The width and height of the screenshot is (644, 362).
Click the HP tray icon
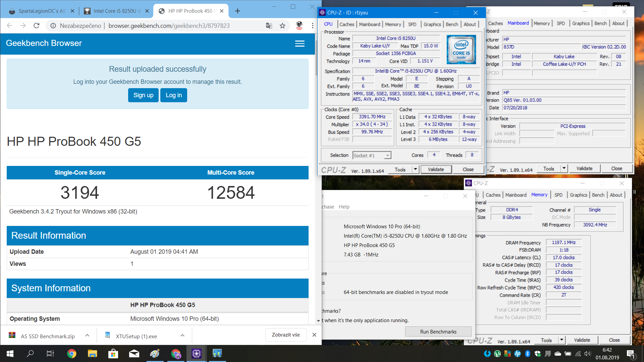click(518, 353)
